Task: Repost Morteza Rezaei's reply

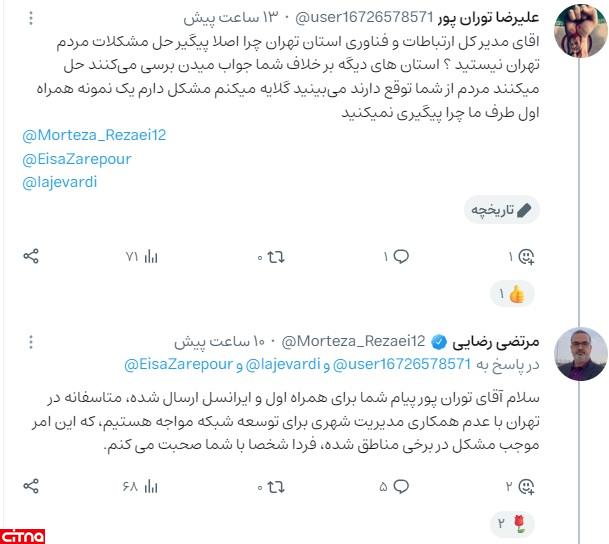Action: [271, 487]
